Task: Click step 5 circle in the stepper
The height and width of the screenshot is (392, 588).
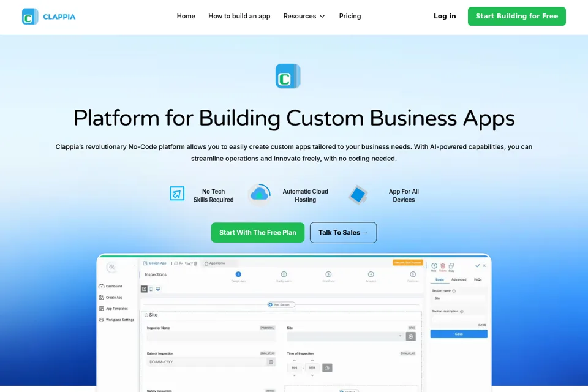Action: (x=413, y=274)
